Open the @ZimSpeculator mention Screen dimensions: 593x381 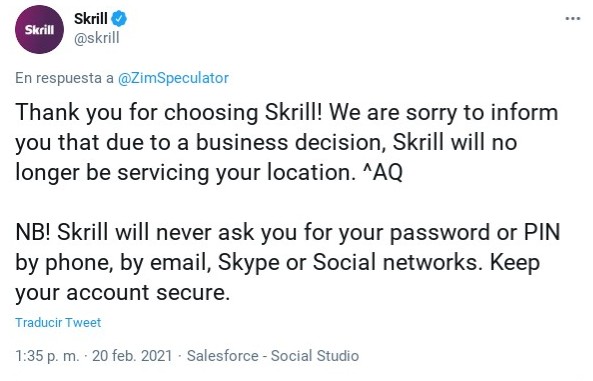173,78
